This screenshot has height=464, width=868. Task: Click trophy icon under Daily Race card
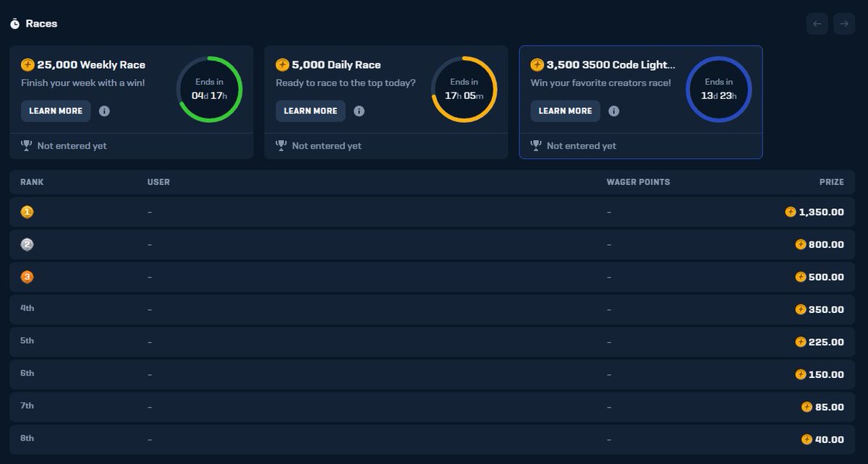click(x=281, y=145)
